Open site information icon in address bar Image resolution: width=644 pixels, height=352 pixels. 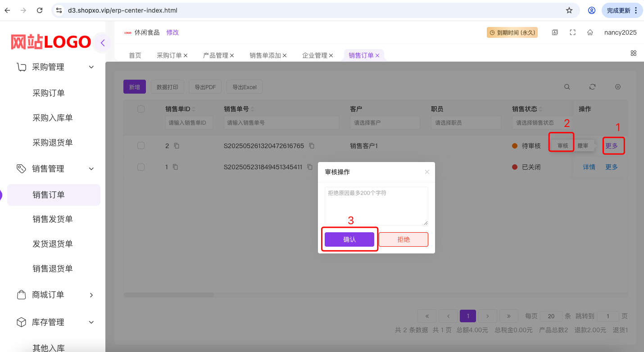point(59,10)
